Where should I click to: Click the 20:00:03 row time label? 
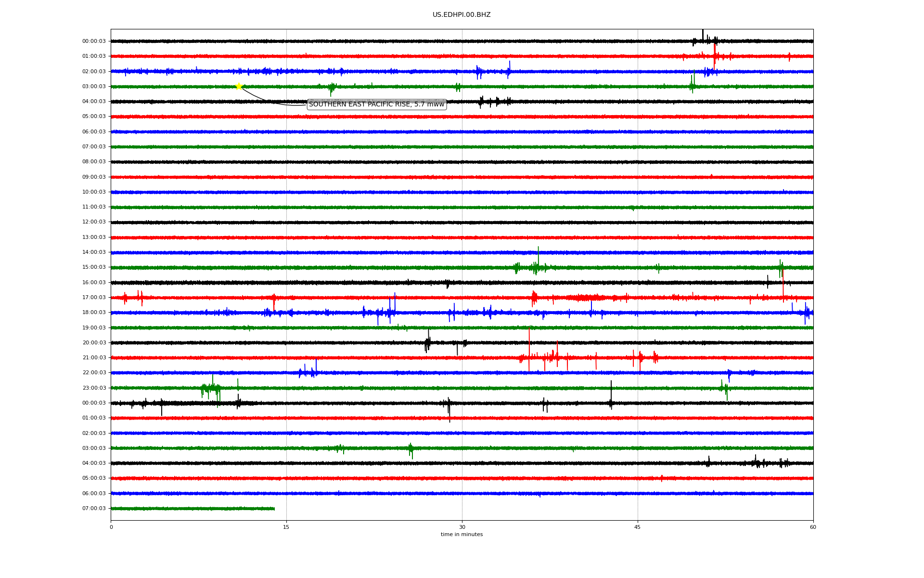(x=94, y=342)
